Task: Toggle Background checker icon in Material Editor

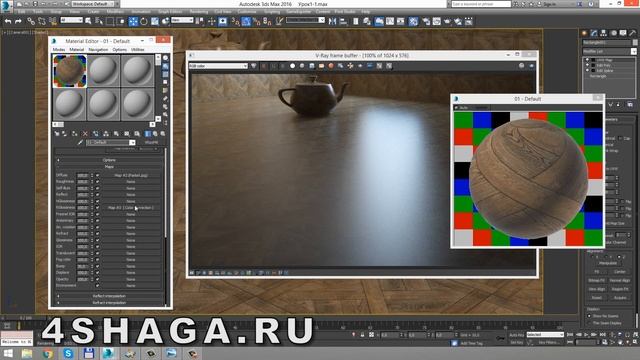Action: [165, 74]
